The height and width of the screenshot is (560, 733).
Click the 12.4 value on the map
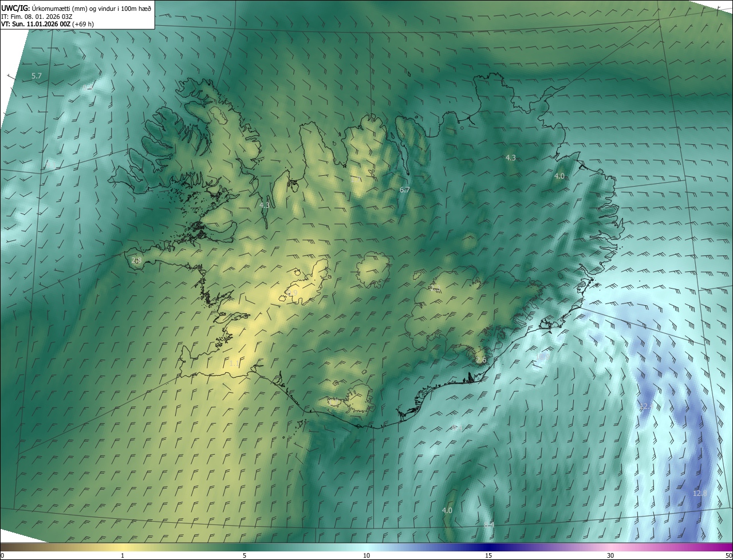tap(645, 406)
